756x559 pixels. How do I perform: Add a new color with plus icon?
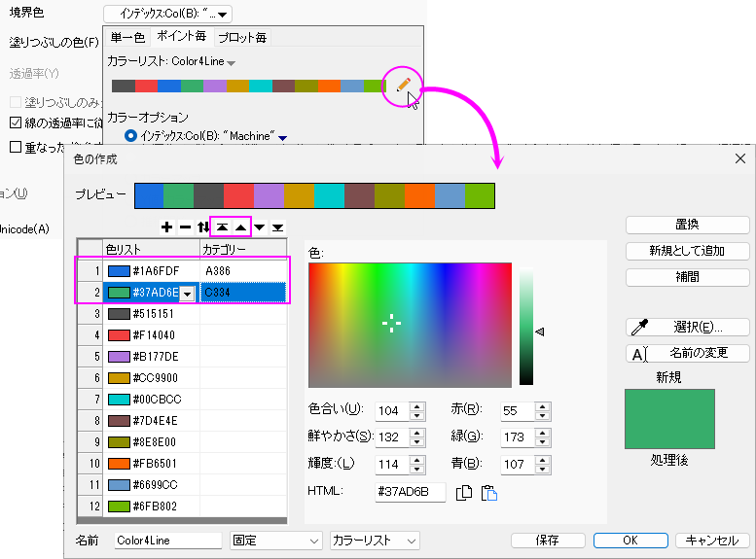(166, 227)
